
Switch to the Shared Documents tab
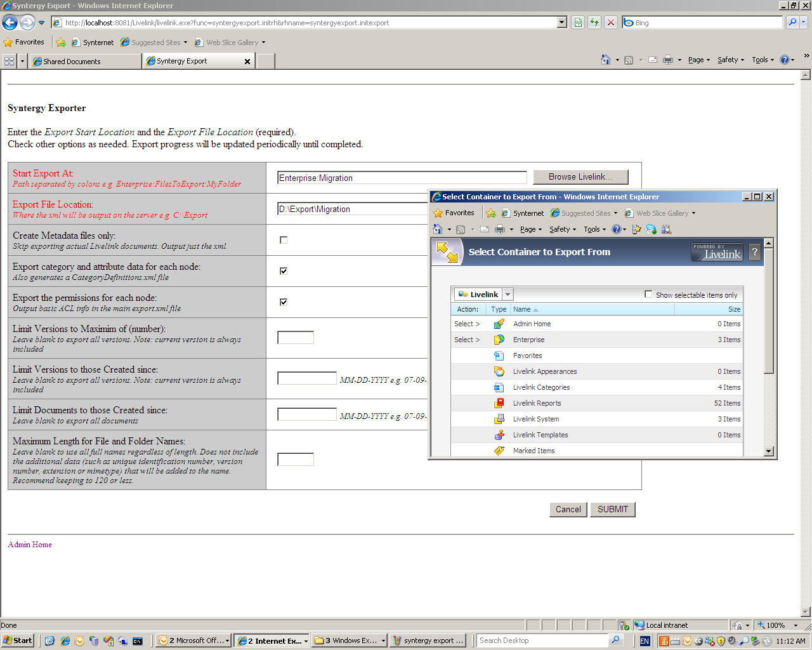pos(86,61)
